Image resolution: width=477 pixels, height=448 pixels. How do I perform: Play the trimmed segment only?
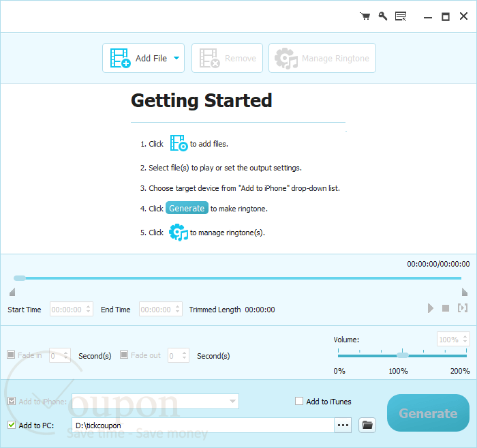click(463, 308)
